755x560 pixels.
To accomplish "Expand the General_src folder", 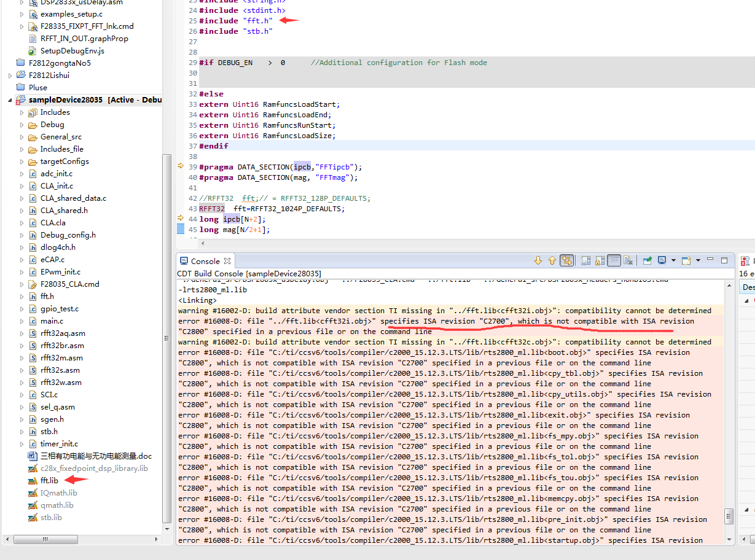I will [x=22, y=137].
